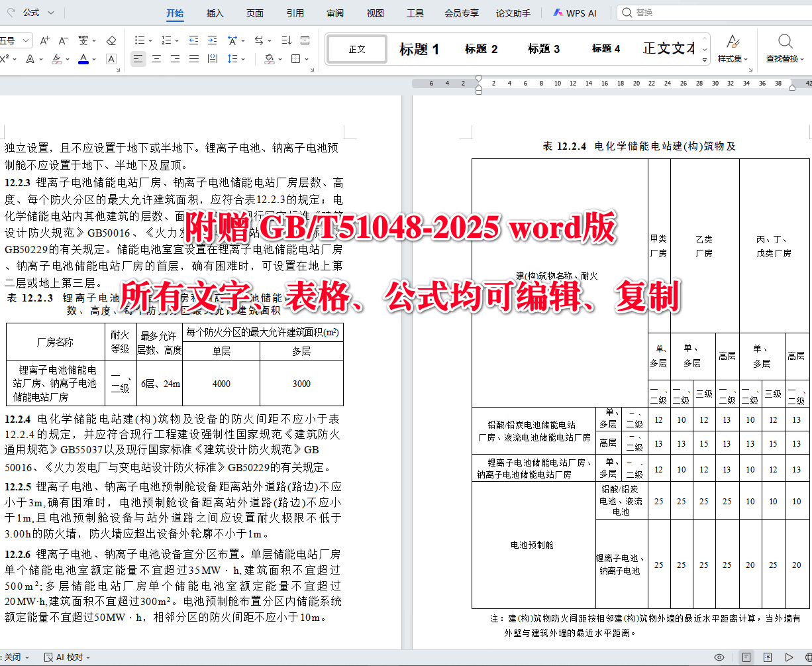Screen dimensions: 812x666
Task: Click the line spacing icon
Action: 232,59
